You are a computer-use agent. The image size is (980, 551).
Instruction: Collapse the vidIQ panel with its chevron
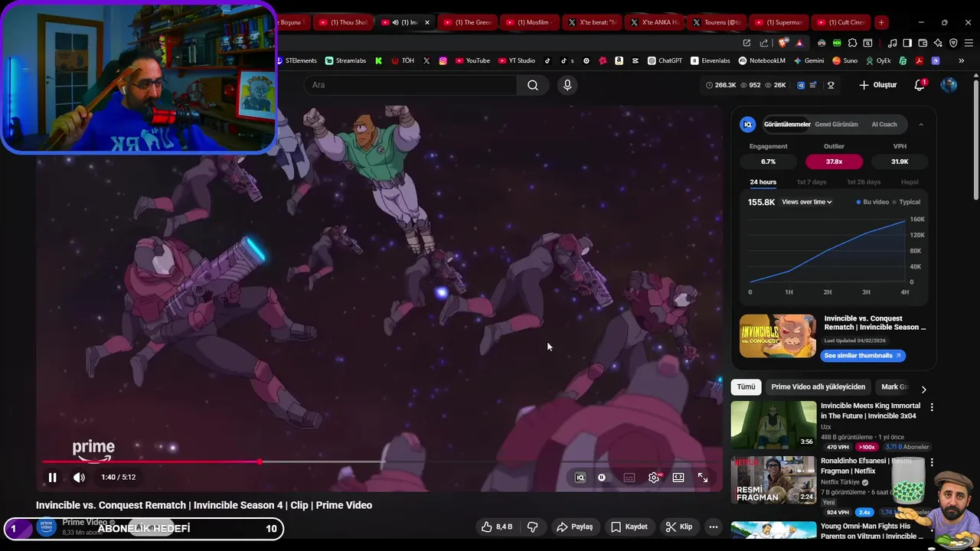click(921, 124)
